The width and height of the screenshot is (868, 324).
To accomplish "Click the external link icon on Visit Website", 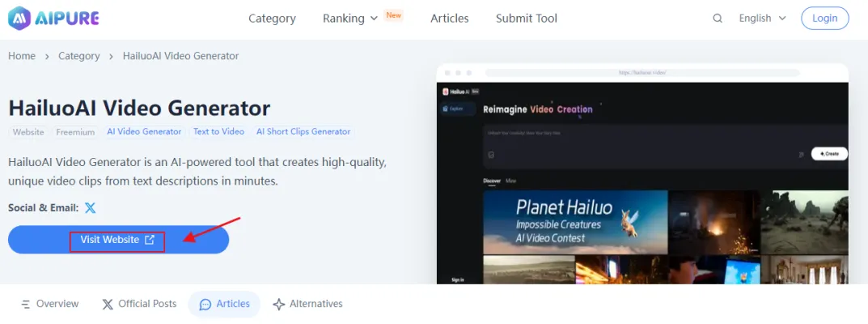I will (x=150, y=240).
